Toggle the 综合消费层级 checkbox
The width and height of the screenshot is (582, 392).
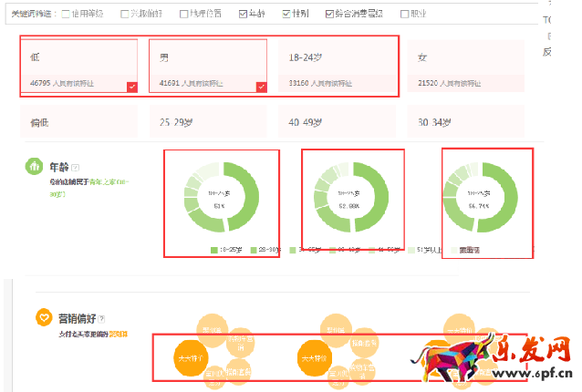coord(331,15)
